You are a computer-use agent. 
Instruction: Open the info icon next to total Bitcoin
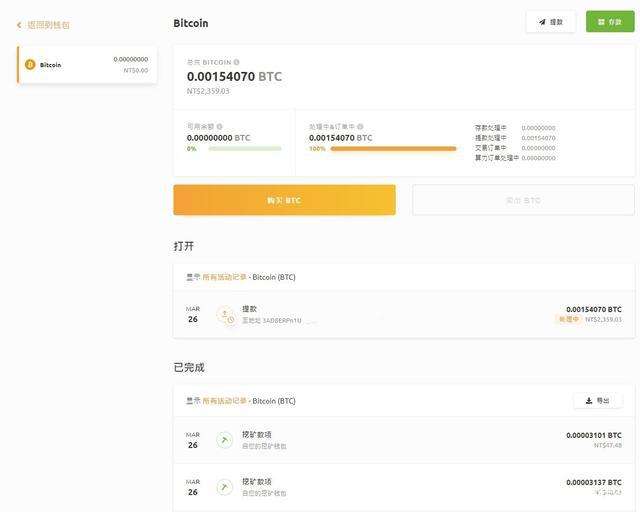coord(236,62)
